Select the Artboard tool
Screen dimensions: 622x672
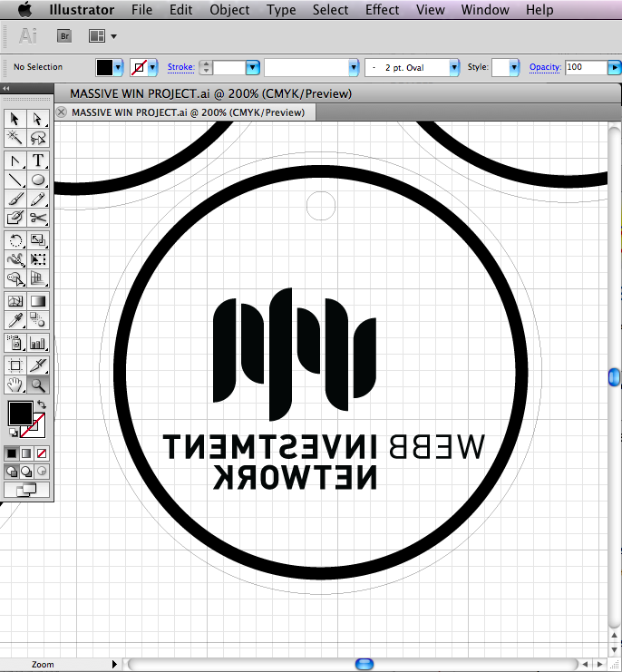click(x=15, y=365)
